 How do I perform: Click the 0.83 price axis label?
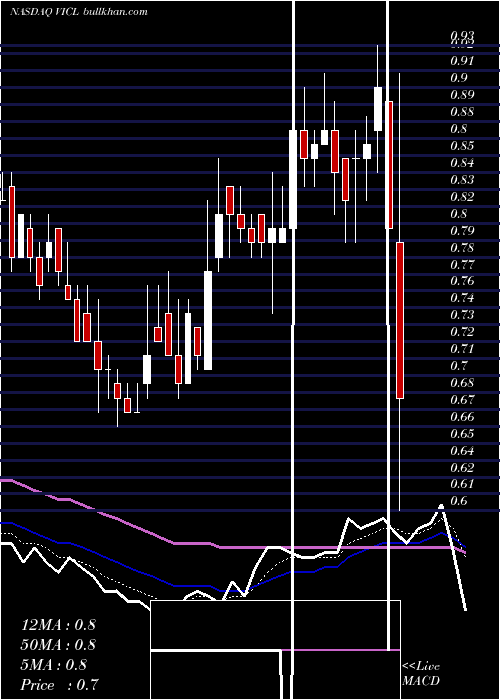pyautogui.click(x=462, y=179)
